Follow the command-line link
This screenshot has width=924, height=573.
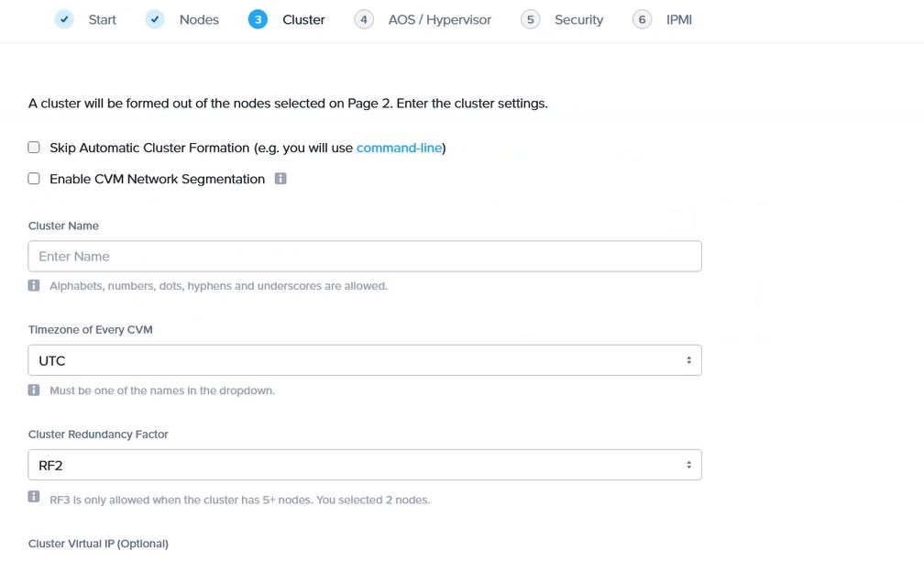399,148
